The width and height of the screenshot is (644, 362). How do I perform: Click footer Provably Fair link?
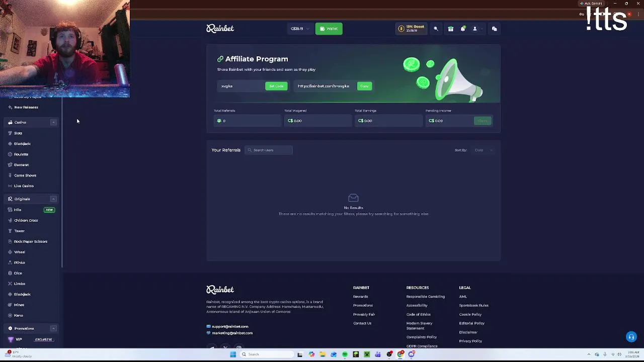[x=364, y=314]
